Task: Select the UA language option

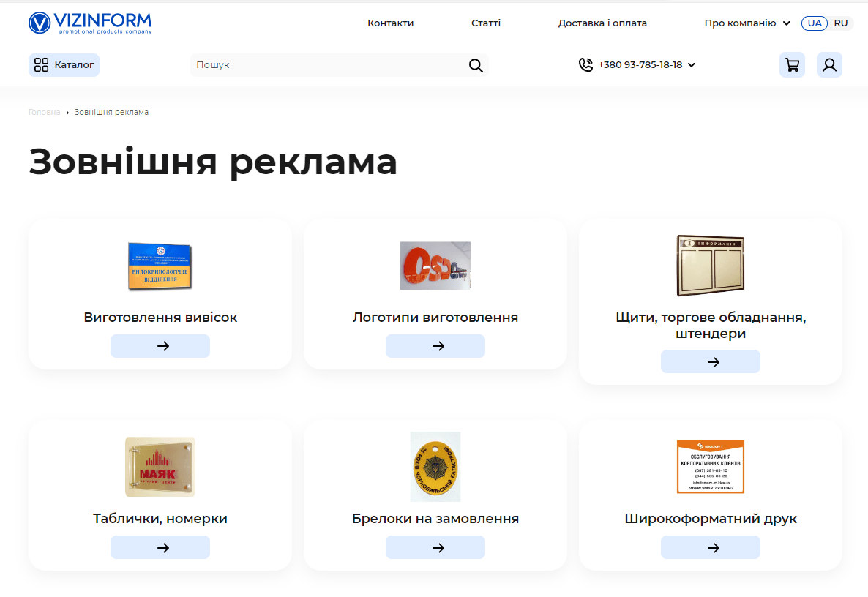Action: (815, 23)
